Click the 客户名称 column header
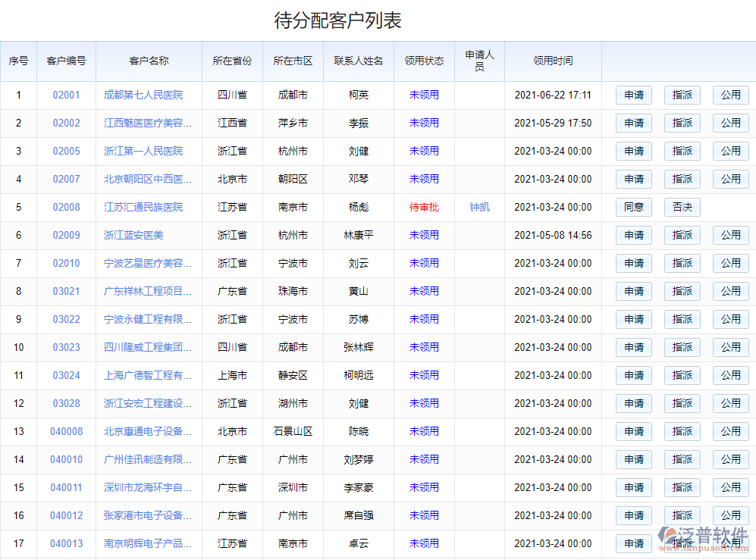The width and height of the screenshot is (756, 560). [x=149, y=63]
